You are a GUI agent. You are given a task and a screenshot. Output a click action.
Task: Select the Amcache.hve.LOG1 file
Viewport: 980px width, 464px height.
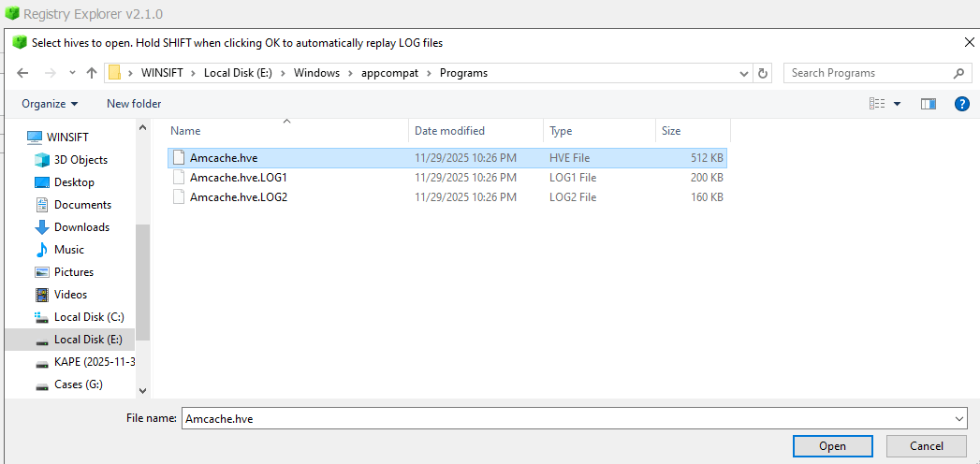[446, 178]
